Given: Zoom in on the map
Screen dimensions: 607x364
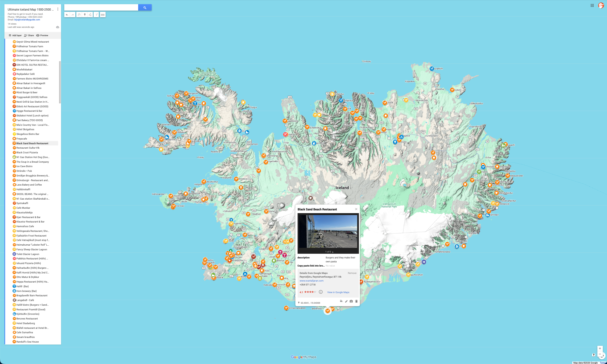Looking at the screenshot, I should click(x=600, y=348).
